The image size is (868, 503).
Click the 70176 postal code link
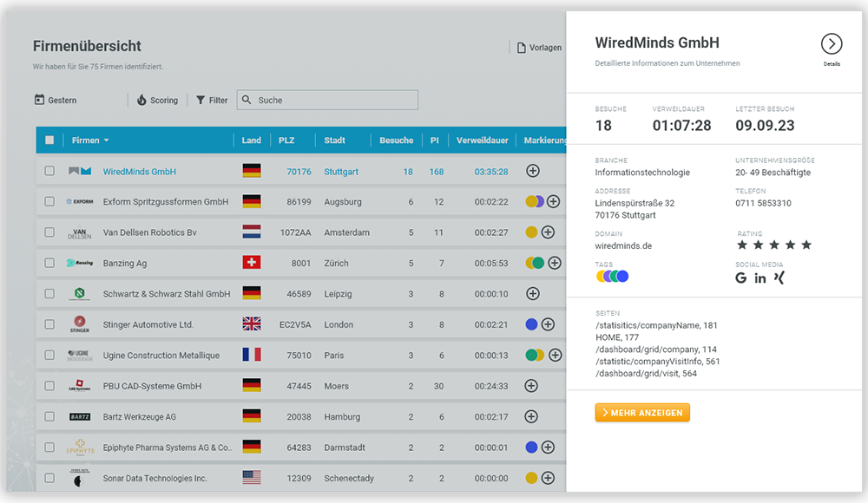[299, 172]
